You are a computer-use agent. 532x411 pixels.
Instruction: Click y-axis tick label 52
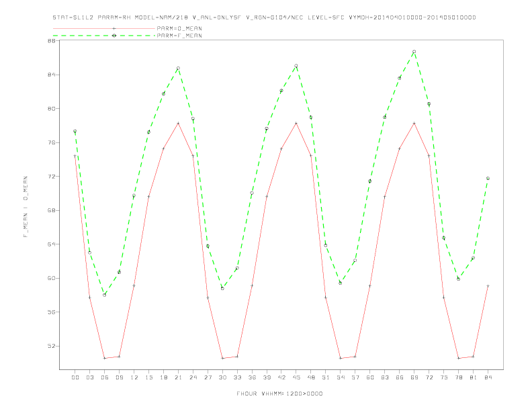point(52,346)
